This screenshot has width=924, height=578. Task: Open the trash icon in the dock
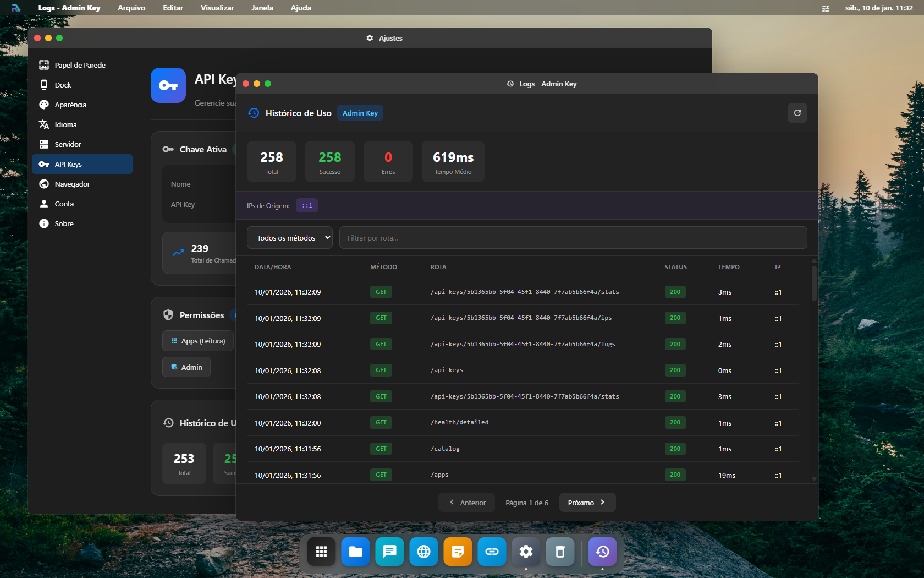point(560,552)
